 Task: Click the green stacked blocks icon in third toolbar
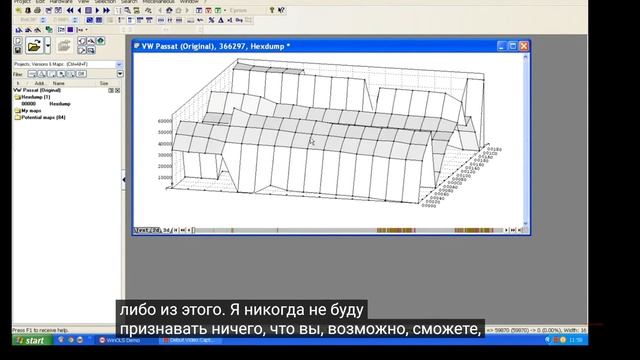tap(49, 30)
